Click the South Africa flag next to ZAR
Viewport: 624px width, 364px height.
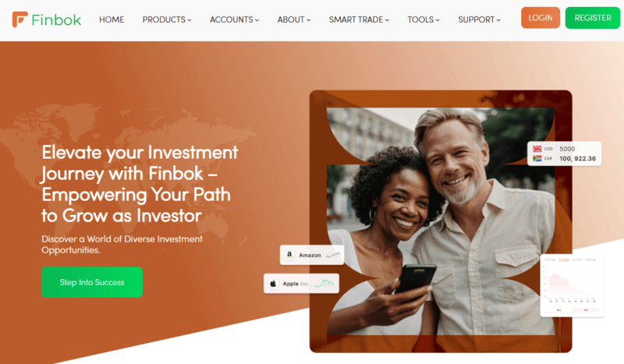(x=537, y=158)
